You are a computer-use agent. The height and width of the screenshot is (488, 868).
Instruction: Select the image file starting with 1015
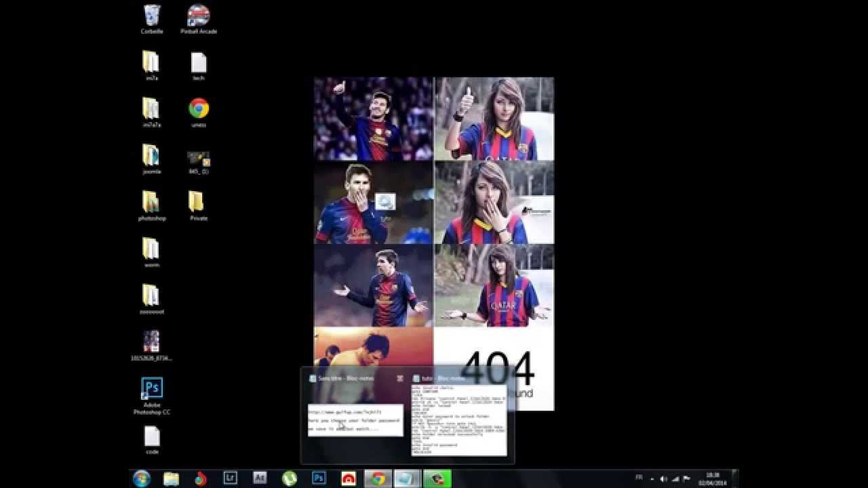[152, 346]
